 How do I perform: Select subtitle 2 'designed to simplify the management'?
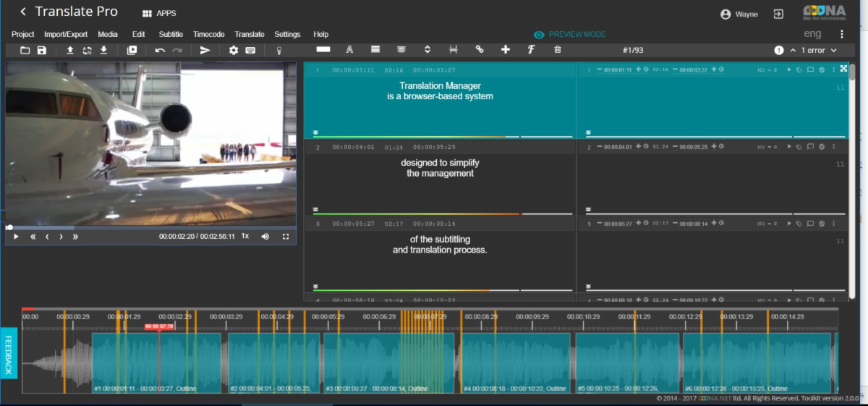(x=440, y=168)
